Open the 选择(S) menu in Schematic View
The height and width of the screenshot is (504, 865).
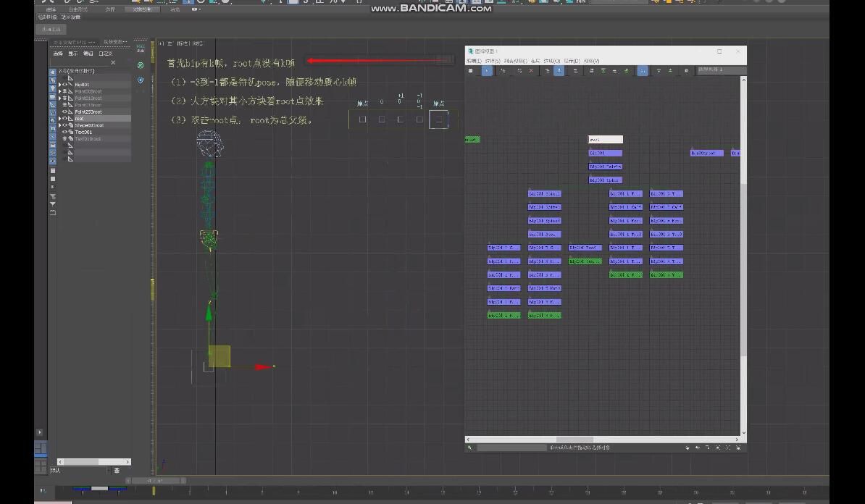tap(492, 62)
